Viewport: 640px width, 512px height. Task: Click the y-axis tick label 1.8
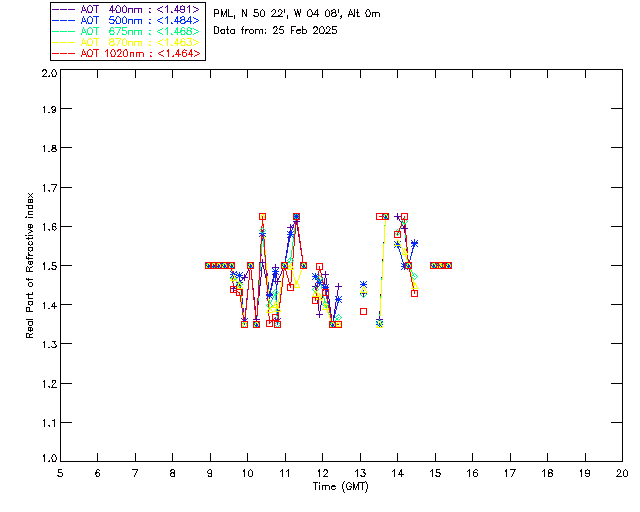[x=49, y=148]
